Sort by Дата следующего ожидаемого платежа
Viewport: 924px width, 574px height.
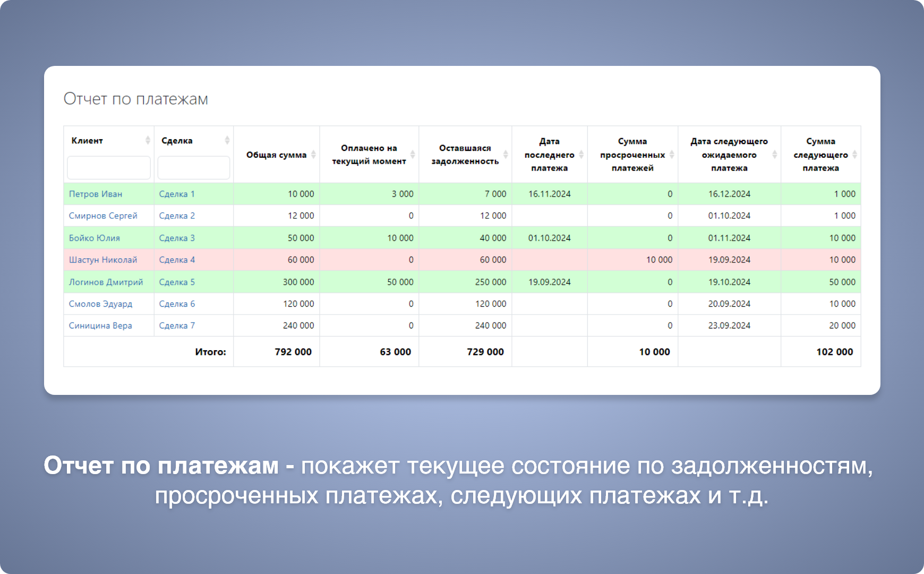pyautogui.click(x=774, y=155)
